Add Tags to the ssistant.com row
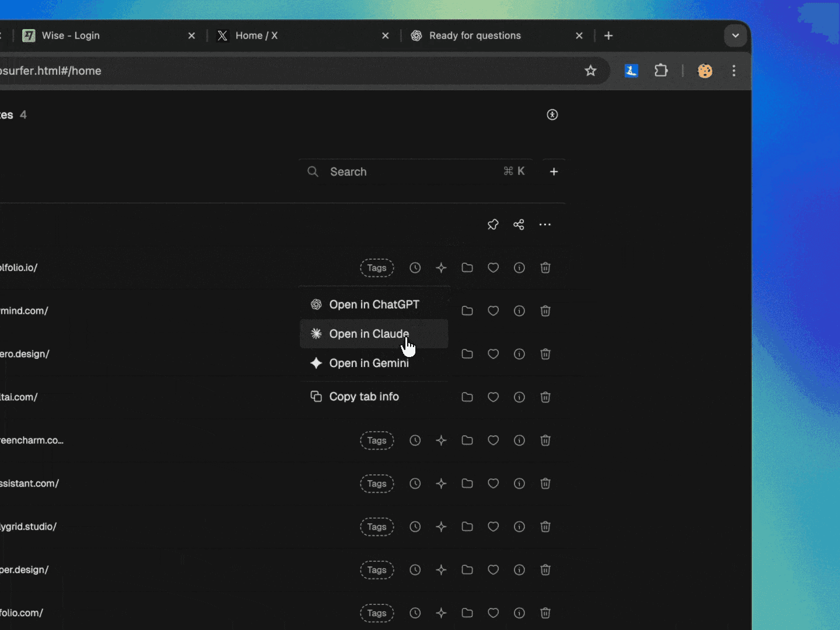The width and height of the screenshot is (840, 630). pyautogui.click(x=377, y=484)
